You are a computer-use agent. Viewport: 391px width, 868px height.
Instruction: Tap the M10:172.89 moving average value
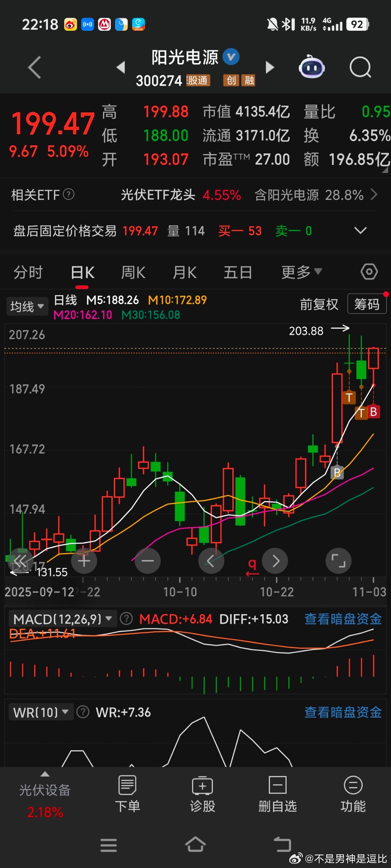[x=177, y=300]
